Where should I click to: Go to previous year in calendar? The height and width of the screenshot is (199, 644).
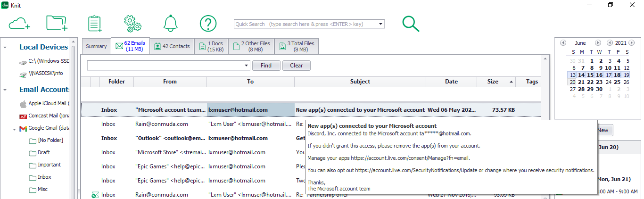(610, 42)
